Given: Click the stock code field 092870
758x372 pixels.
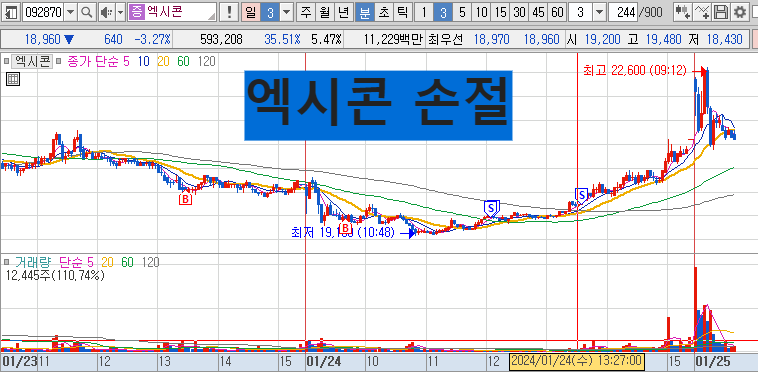Looking at the screenshot, I should pyautogui.click(x=43, y=12).
